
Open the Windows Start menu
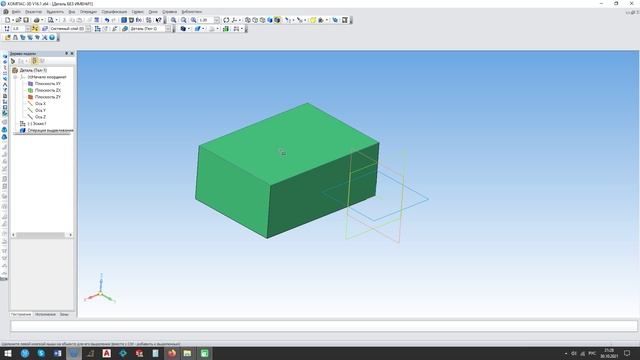8,353
